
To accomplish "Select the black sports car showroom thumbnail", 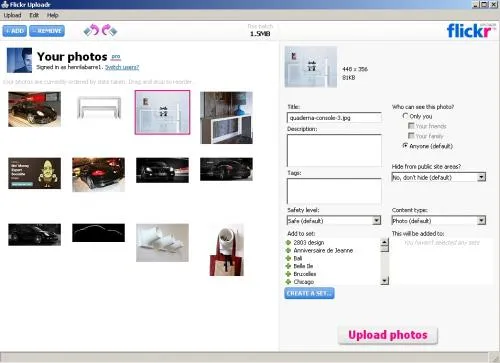I will (35, 109).
